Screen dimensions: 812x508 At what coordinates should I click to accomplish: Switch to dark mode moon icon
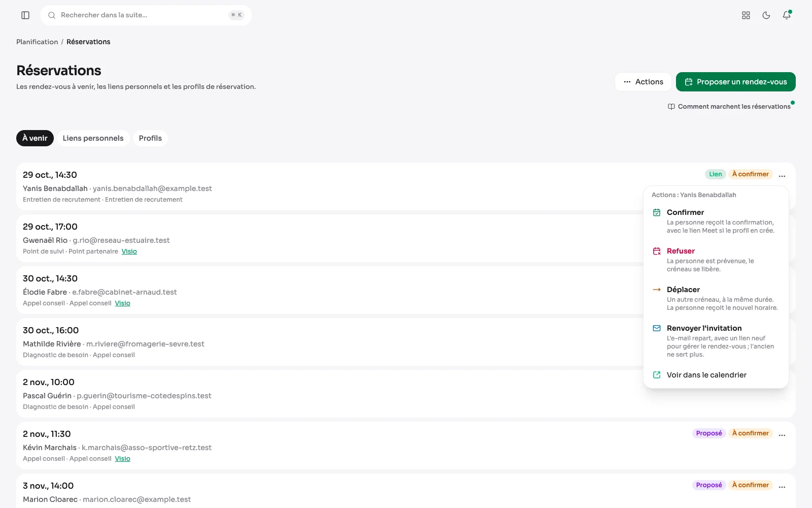tap(766, 15)
